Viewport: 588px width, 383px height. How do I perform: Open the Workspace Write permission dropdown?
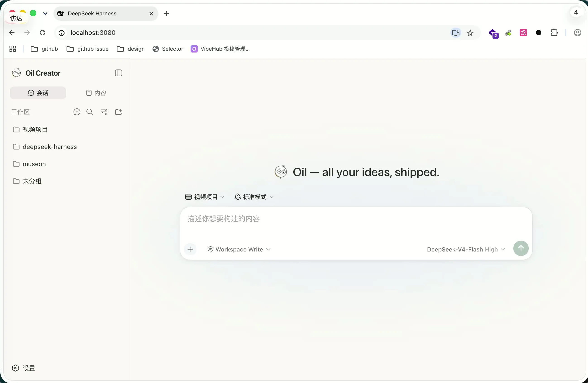(x=239, y=249)
